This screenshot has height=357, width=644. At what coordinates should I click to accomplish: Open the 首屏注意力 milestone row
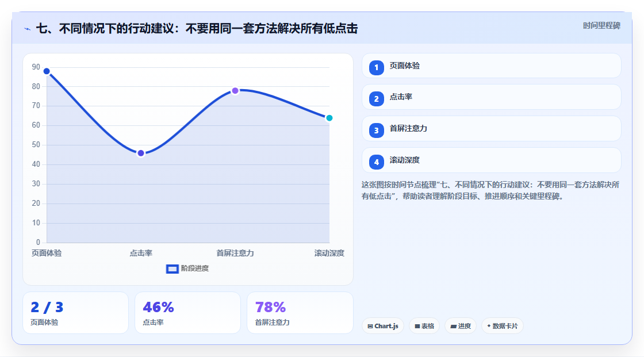491,129
